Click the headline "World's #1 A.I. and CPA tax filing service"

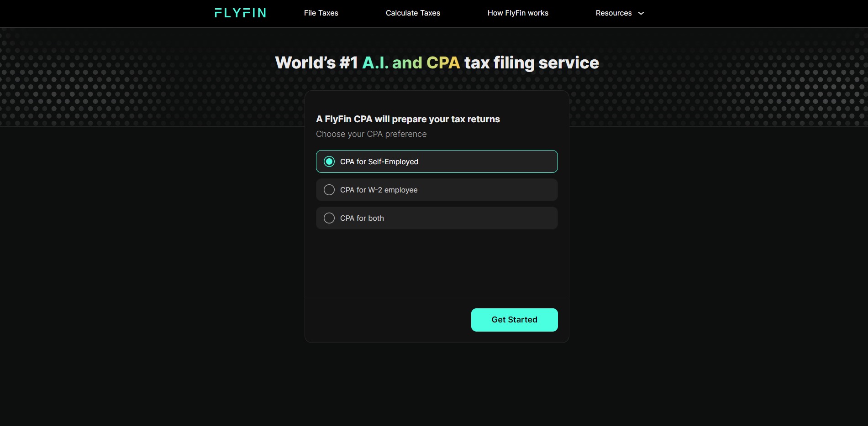click(437, 62)
